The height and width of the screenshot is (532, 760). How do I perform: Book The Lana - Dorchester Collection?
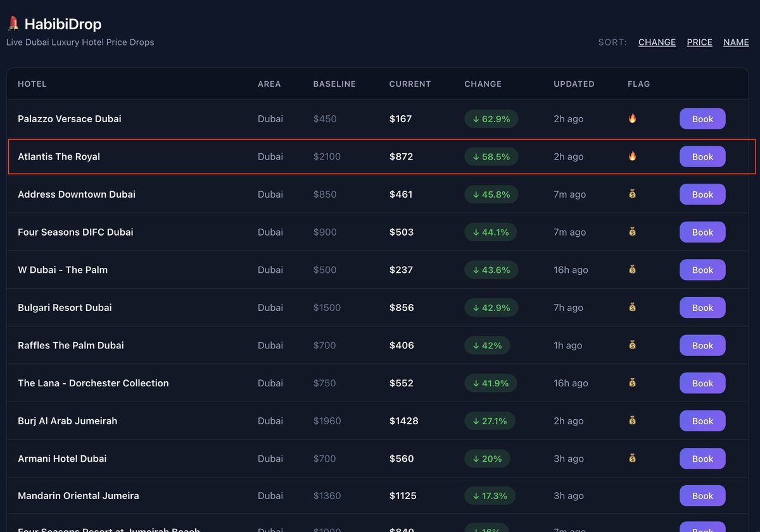click(702, 383)
